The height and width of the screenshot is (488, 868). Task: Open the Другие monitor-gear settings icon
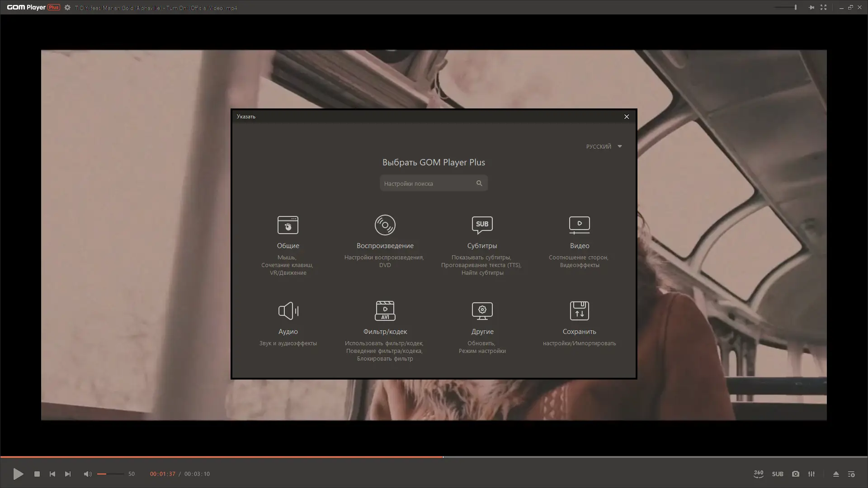pyautogui.click(x=482, y=311)
